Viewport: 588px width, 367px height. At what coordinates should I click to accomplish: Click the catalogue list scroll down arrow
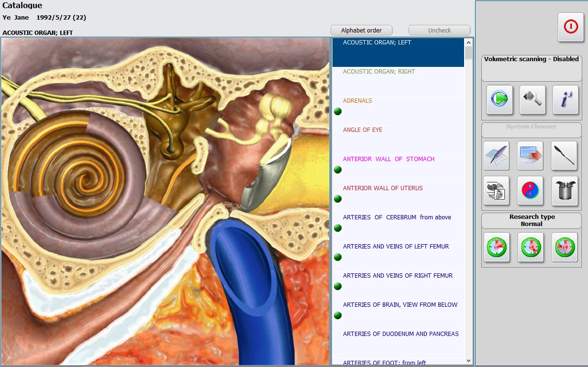point(468,361)
